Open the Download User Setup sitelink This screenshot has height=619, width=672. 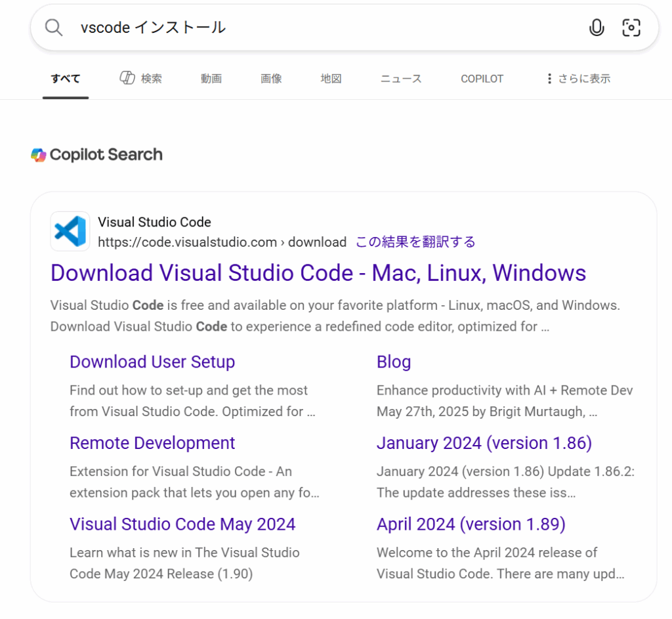[x=152, y=362]
